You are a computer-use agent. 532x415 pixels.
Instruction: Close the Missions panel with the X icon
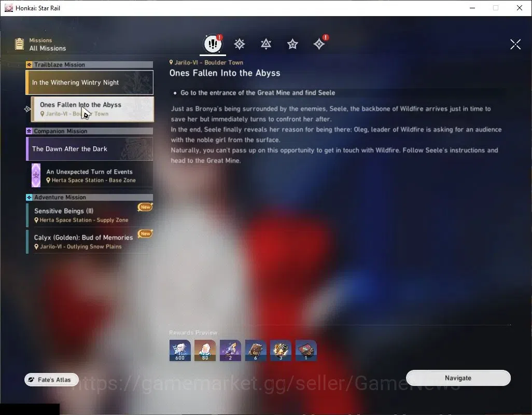coord(515,44)
